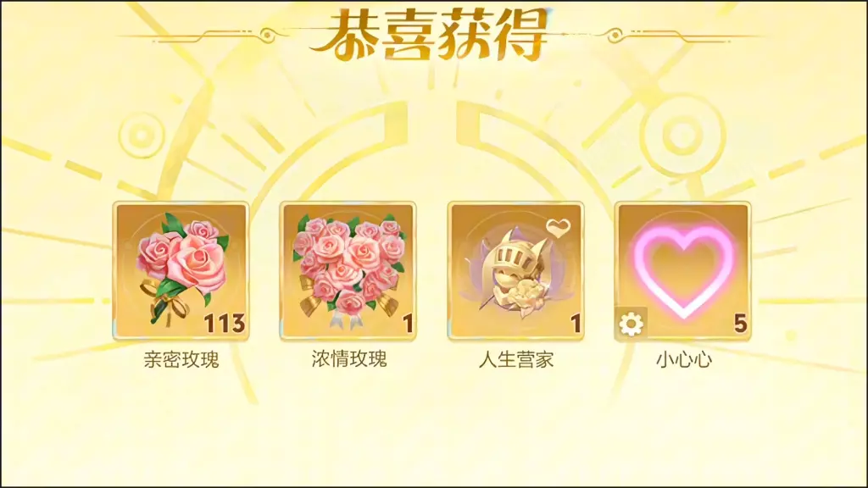
Task: Tap the 小心心 neon pink heart icon
Action: coord(683,271)
